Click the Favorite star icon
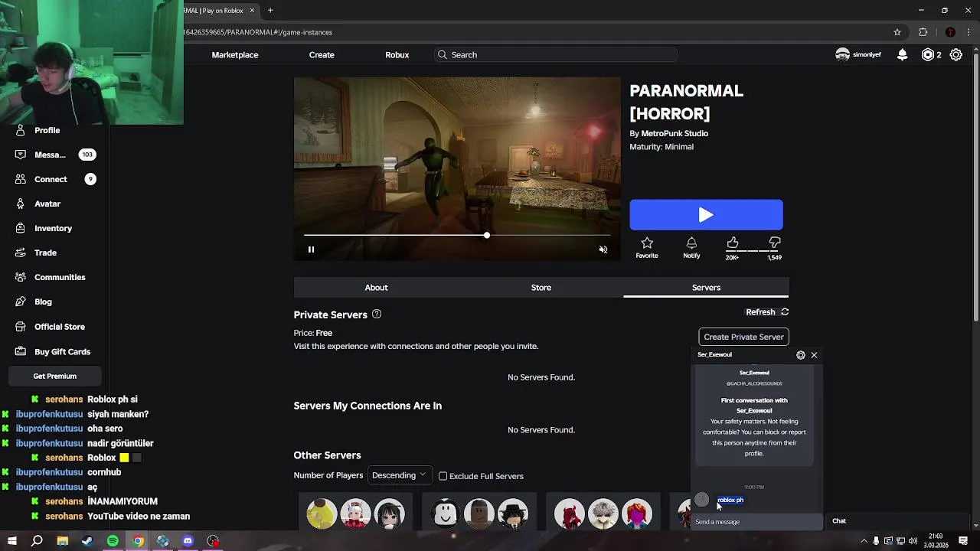Image resolution: width=980 pixels, height=551 pixels. [x=647, y=243]
